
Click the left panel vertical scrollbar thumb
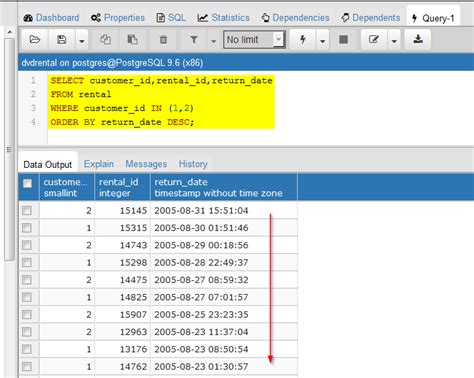pos(9,149)
